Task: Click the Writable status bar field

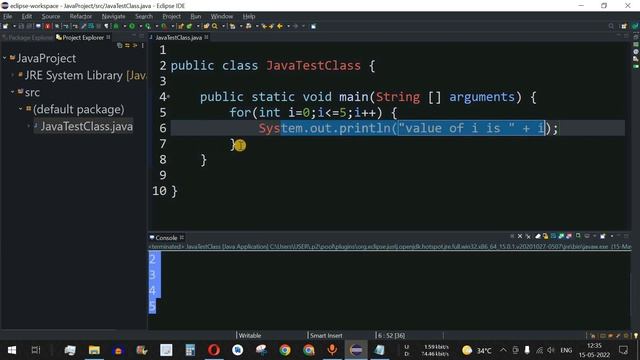Action: pos(250,336)
